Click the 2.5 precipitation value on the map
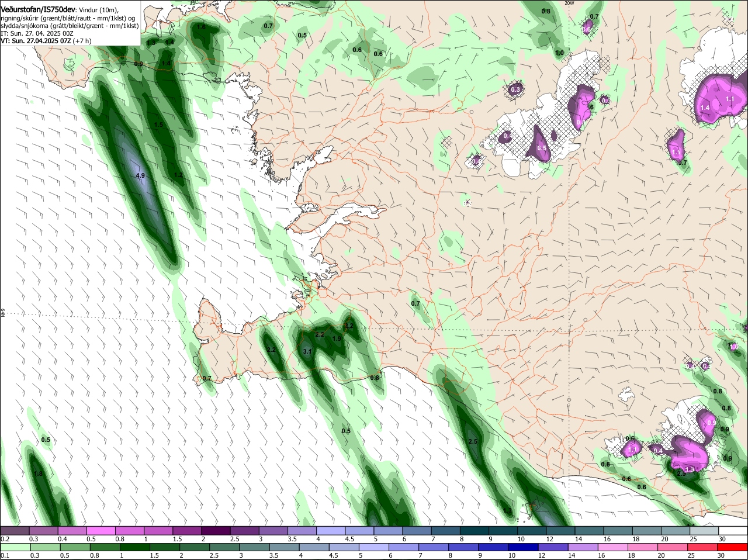The width and height of the screenshot is (748, 560). (473, 441)
